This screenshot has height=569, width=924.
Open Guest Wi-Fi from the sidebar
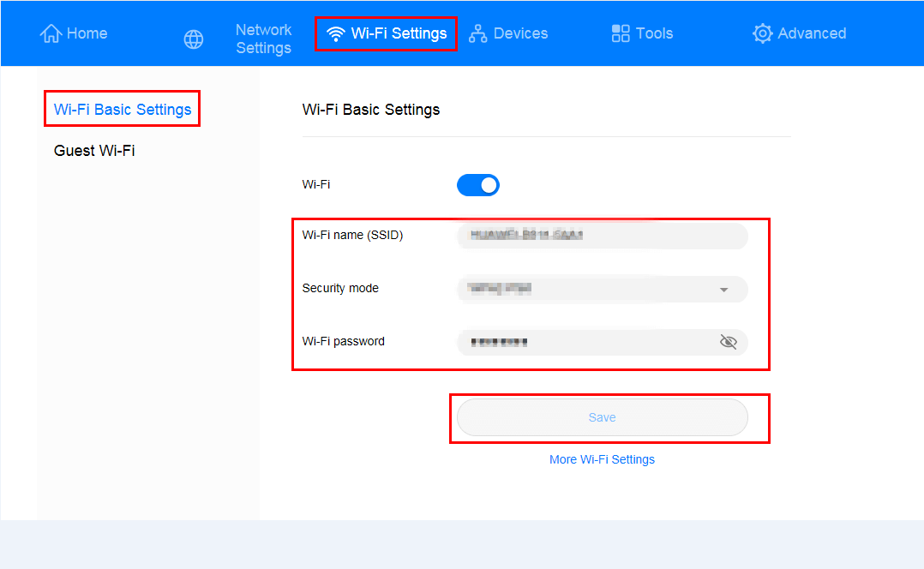pos(94,151)
